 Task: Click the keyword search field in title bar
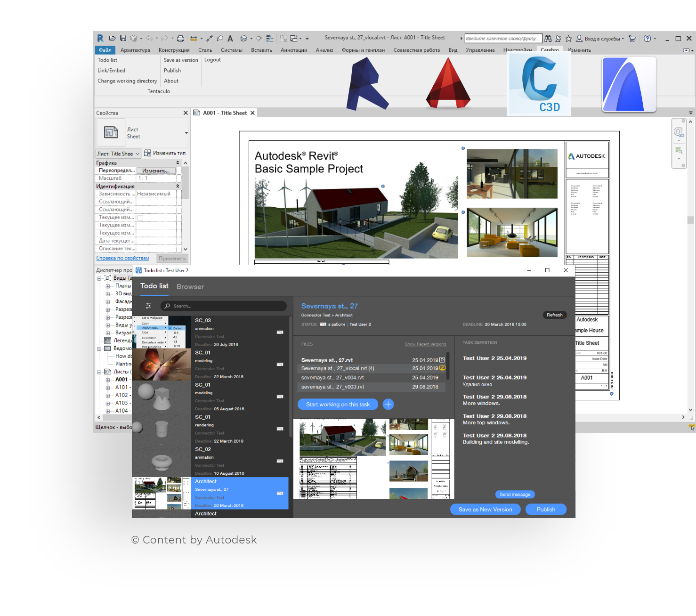click(x=503, y=39)
